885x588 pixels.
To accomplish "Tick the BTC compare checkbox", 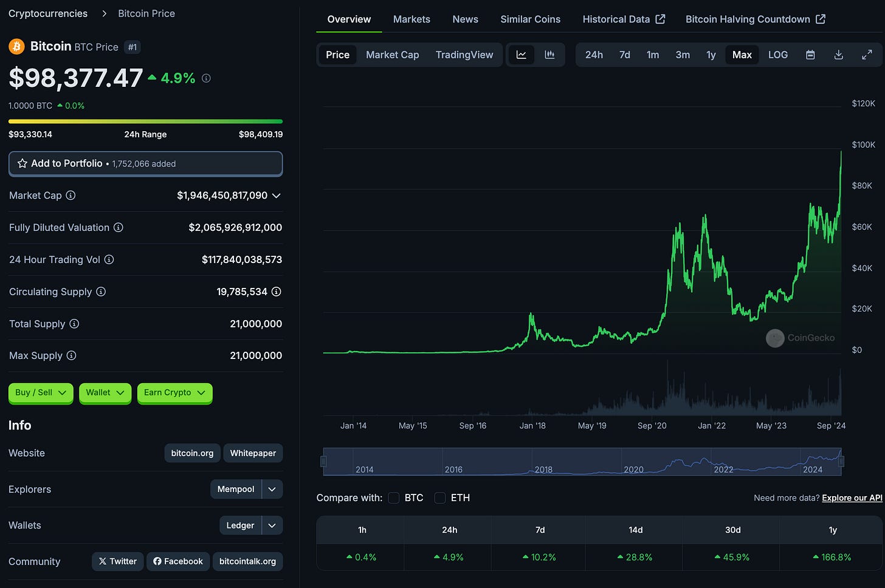I will tap(394, 497).
